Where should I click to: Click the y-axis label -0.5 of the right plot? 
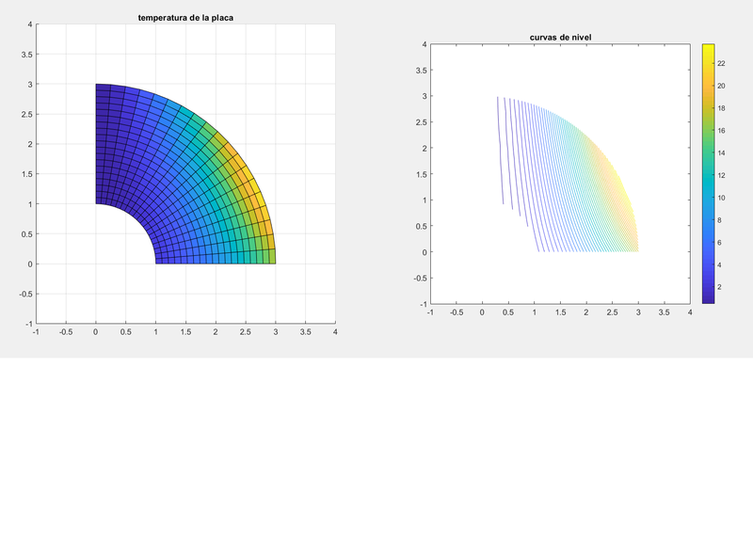(x=421, y=279)
